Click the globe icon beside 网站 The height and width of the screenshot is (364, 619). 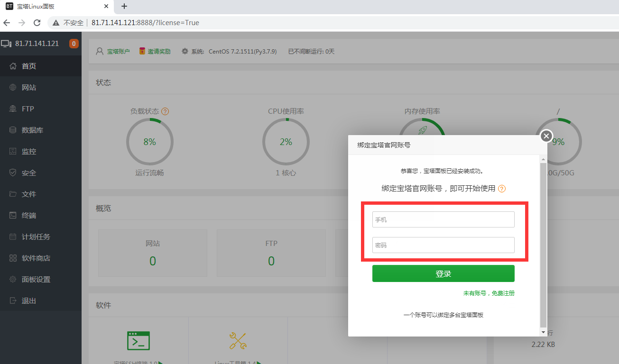click(13, 87)
